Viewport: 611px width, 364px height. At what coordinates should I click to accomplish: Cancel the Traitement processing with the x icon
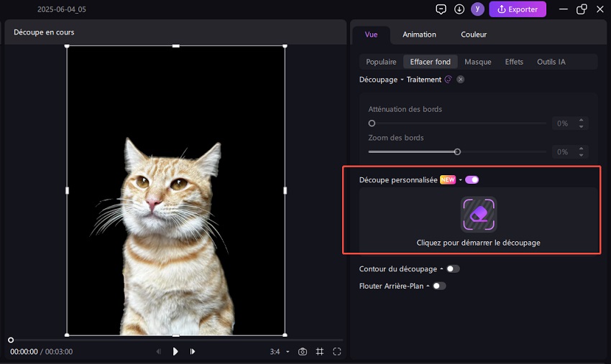(461, 80)
